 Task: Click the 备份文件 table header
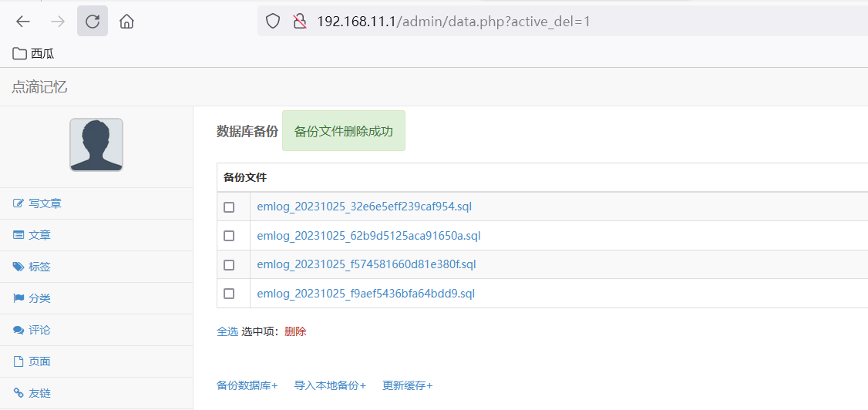click(245, 177)
